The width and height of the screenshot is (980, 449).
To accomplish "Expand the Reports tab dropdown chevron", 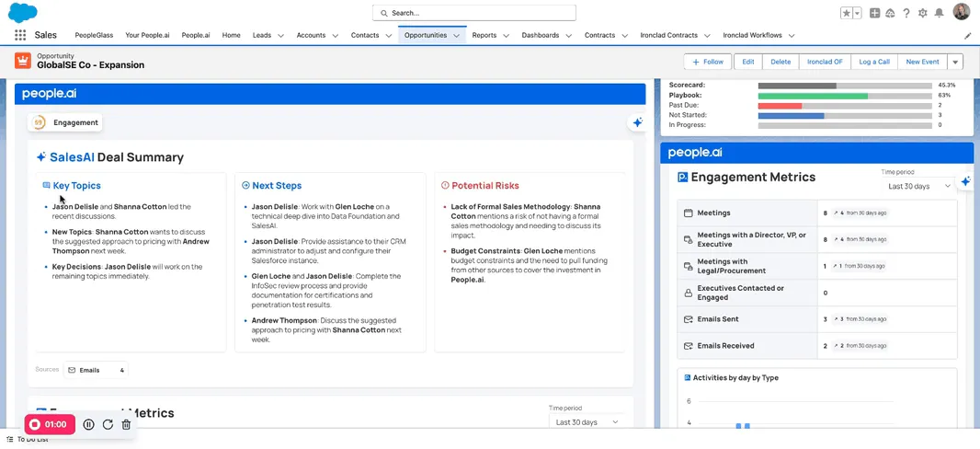I will click(x=507, y=36).
